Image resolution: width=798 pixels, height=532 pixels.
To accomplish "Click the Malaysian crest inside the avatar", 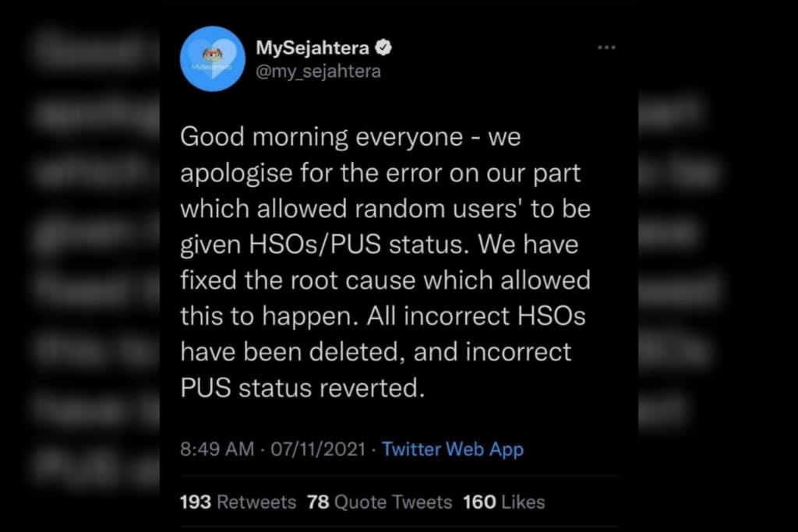I will pos(213,54).
